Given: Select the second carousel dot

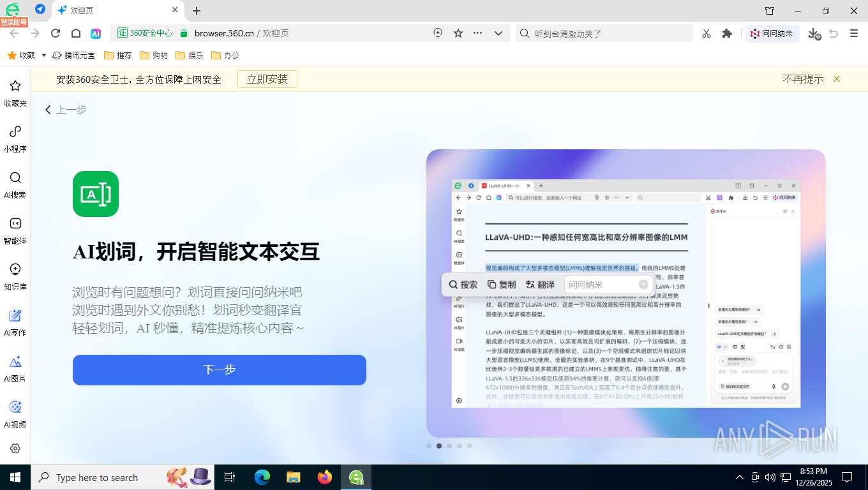Looking at the screenshot, I should pos(439,446).
